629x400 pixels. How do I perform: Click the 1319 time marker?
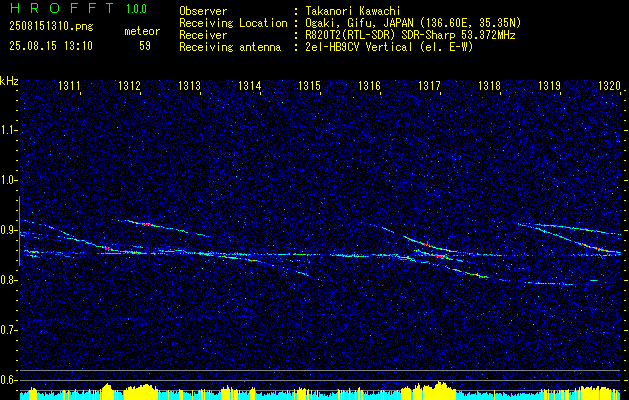(x=549, y=85)
